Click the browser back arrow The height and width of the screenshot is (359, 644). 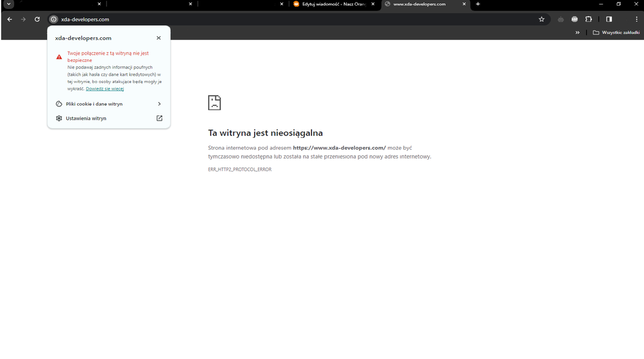tap(10, 19)
